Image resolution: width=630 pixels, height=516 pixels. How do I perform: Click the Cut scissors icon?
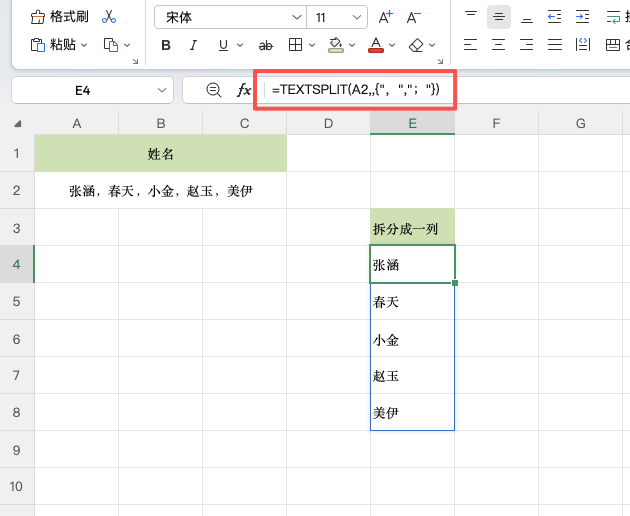click(109, 17)
